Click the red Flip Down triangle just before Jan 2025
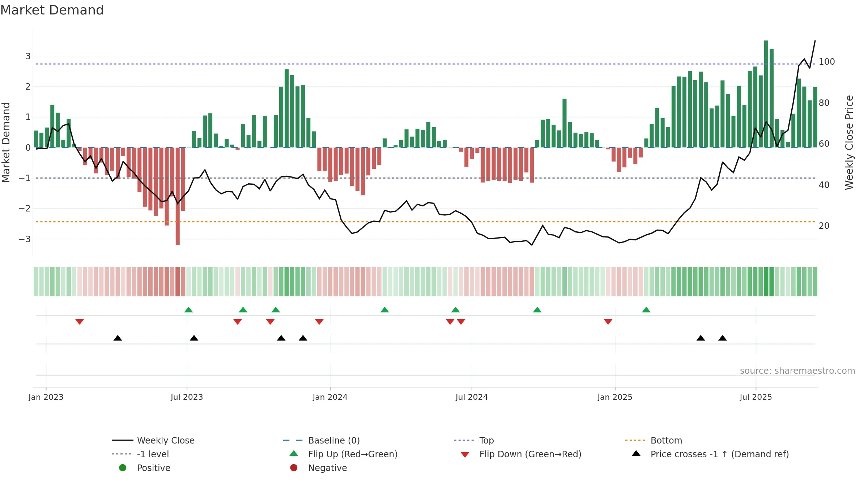This screenshot has width=868, height=488. [x=608, y=322]
